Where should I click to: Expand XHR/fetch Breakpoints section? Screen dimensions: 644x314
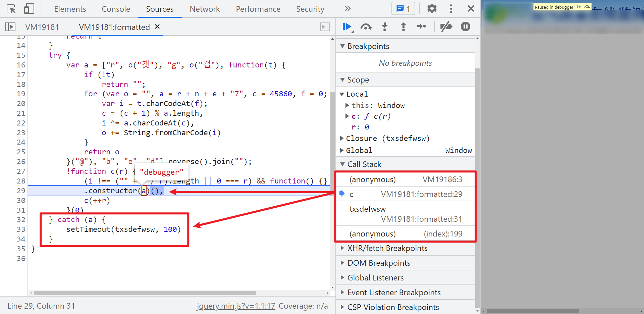pos(405,248)
